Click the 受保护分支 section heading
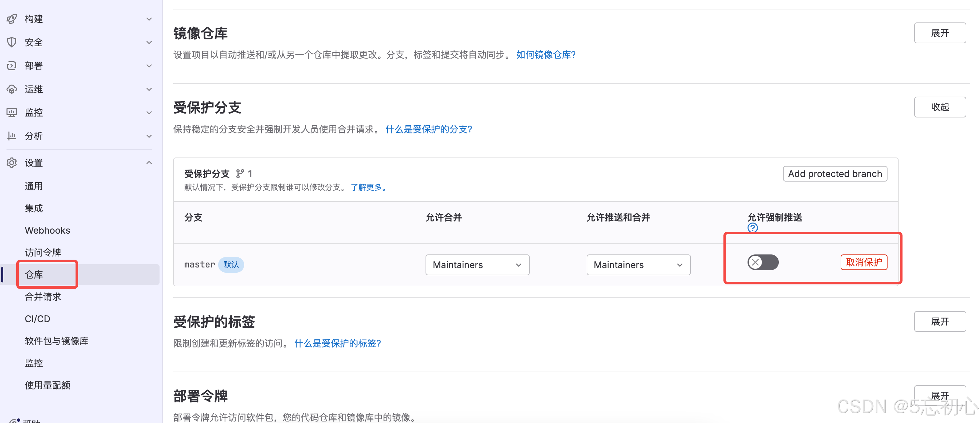 coord(207,108)
